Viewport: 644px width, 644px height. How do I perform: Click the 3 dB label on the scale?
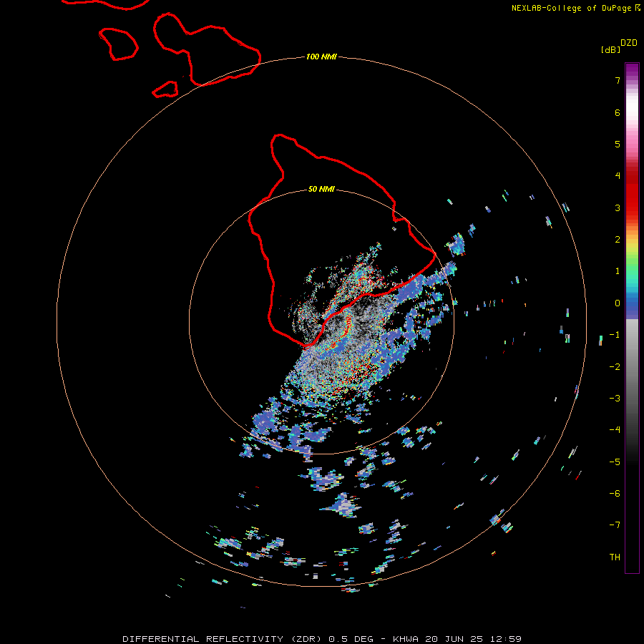click(x=618, y=208)
